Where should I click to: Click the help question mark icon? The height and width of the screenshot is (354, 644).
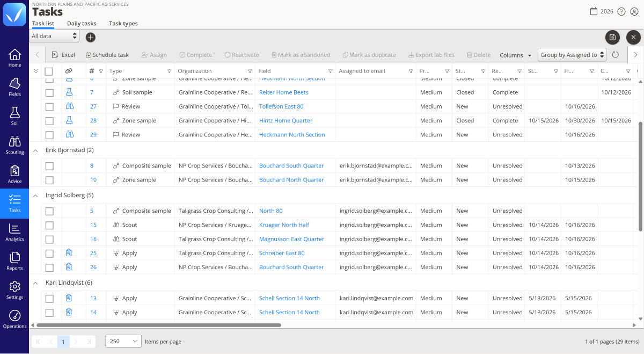[x=621, y=11]
